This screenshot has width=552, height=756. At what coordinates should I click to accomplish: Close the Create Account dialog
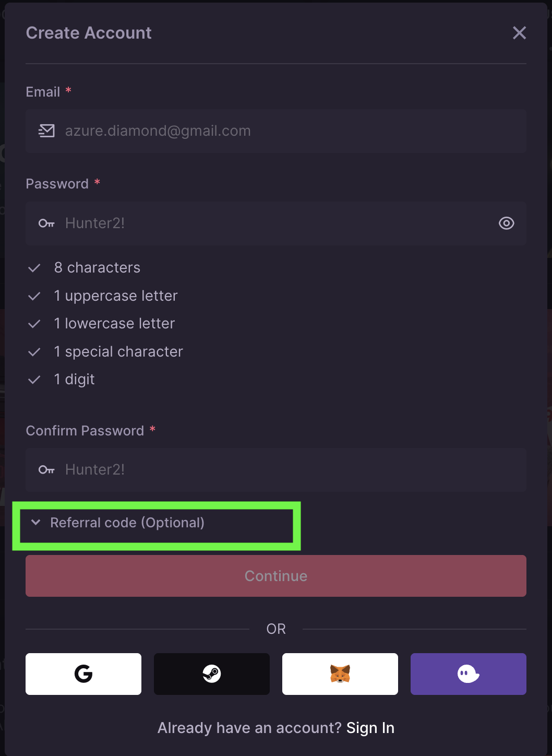pyautogui.click(x=519, y=32)
